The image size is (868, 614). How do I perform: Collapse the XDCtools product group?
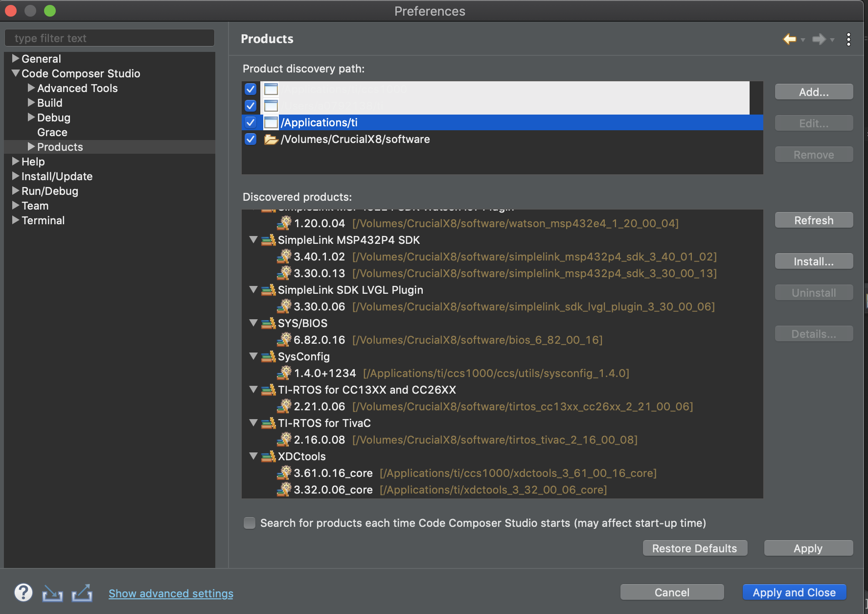[253, 456]
